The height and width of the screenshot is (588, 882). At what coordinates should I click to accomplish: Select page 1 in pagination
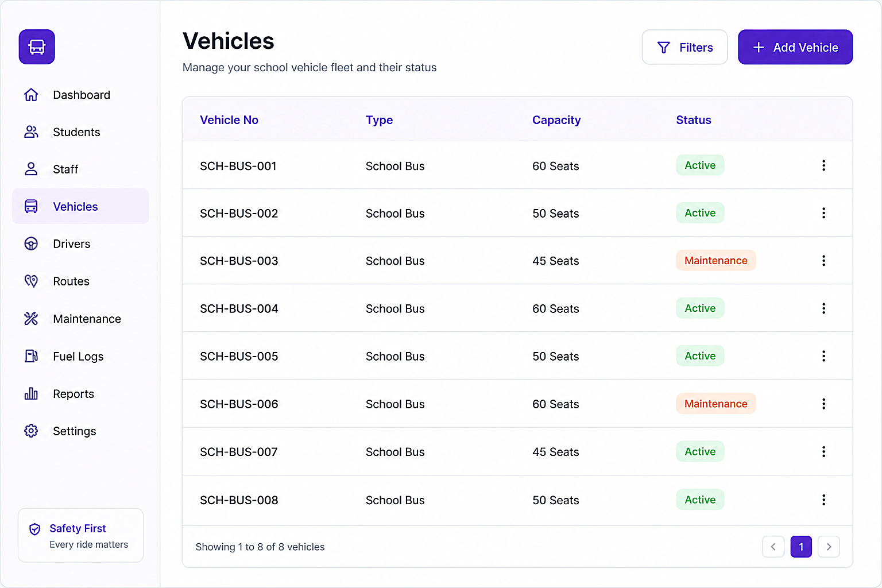point(801,547)
